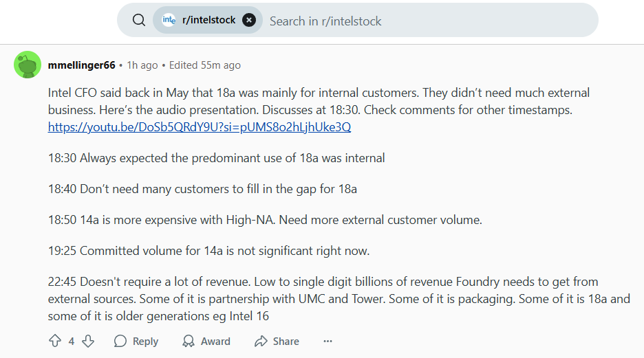Viewport: 644px width, 358px height.
Task: Open mmellinger66's green avatar
Action: [28, 65]
